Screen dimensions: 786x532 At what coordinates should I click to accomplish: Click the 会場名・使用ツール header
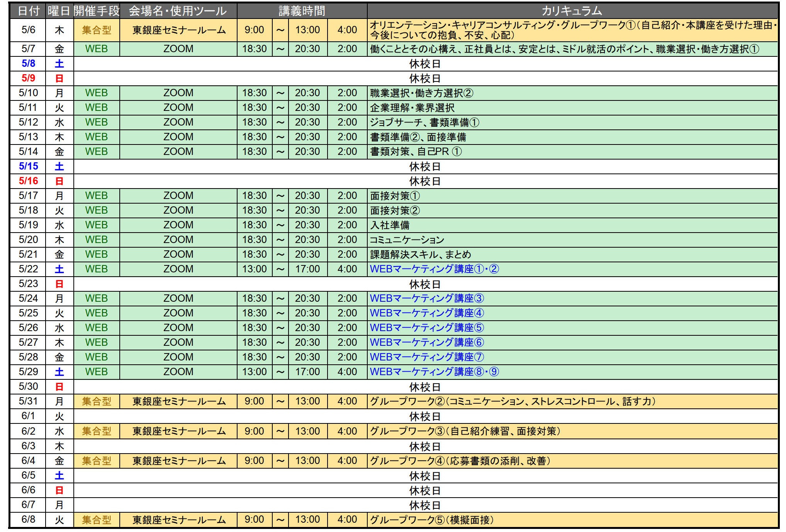(178, 11)
